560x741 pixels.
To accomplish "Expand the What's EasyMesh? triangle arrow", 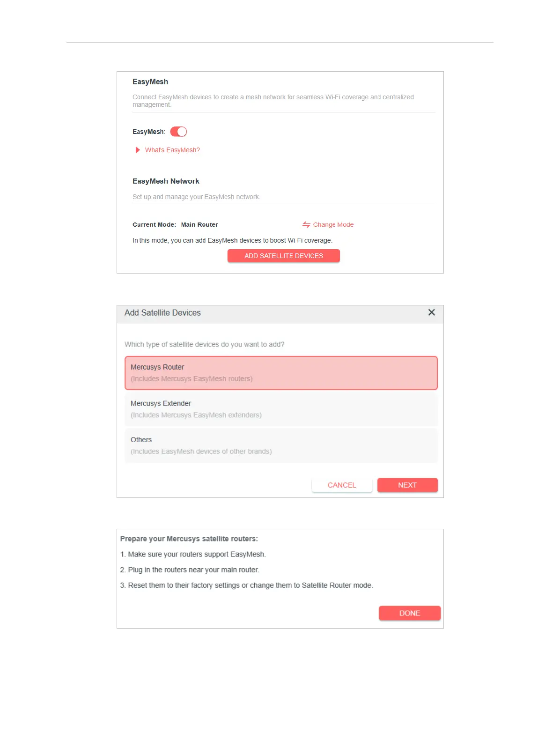I will (138, 150).
